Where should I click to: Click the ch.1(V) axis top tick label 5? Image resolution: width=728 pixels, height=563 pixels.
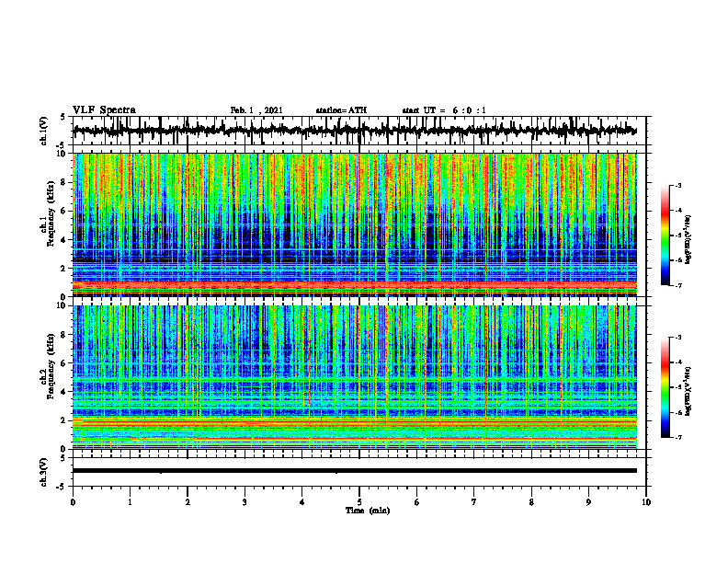point(63,118)
